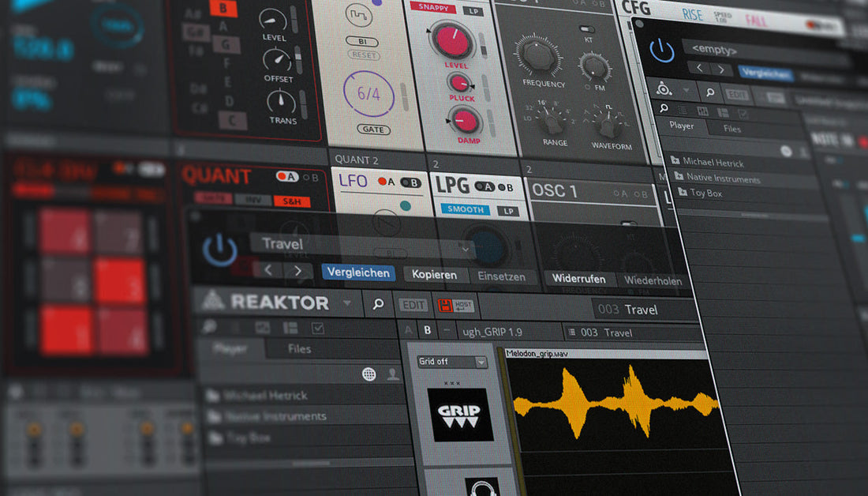Open the Grid off dropdown

click(451, 361)
